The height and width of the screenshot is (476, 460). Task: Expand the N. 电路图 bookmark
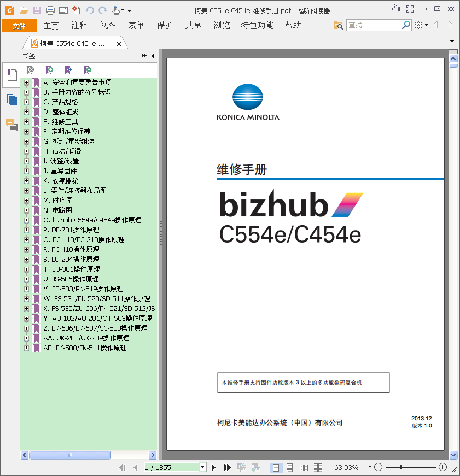pos(26,210)
